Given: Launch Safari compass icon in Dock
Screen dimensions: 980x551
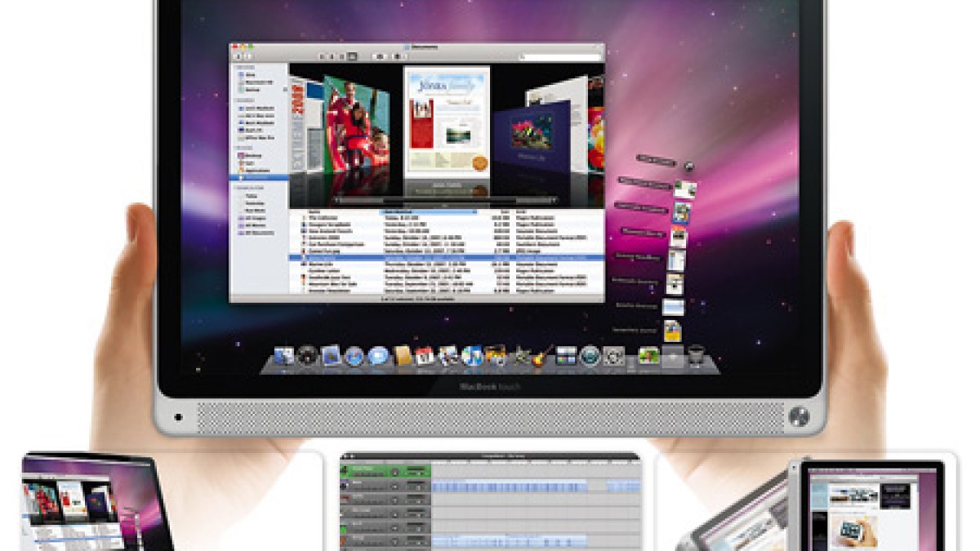Looking at the screenshot, I should (x=354, y=356).
